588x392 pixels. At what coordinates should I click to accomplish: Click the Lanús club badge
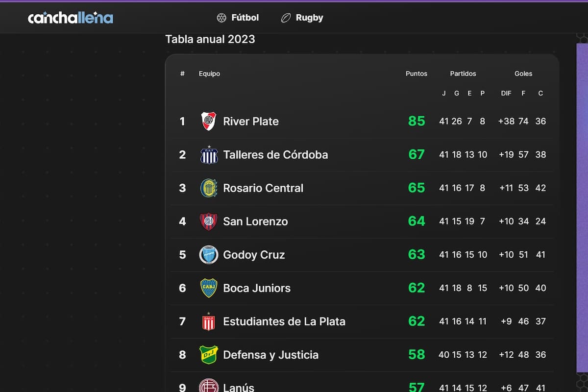[x=209, y=387]
